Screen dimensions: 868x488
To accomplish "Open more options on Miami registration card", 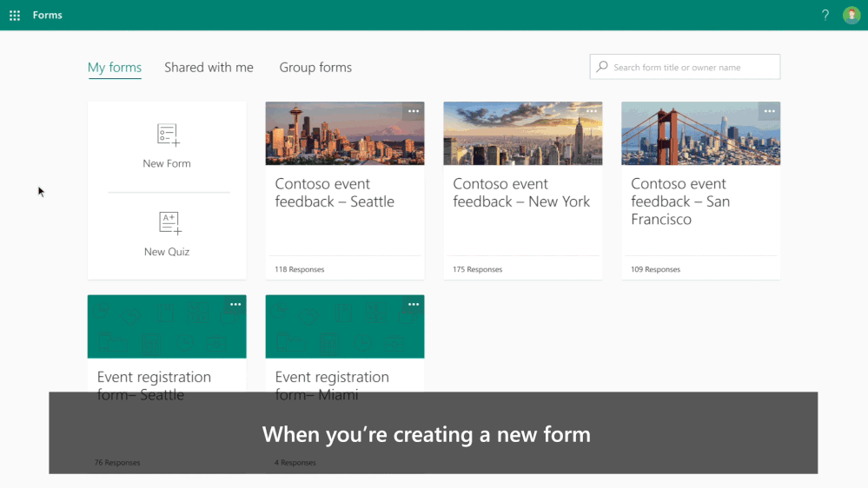I will (414, 304).
